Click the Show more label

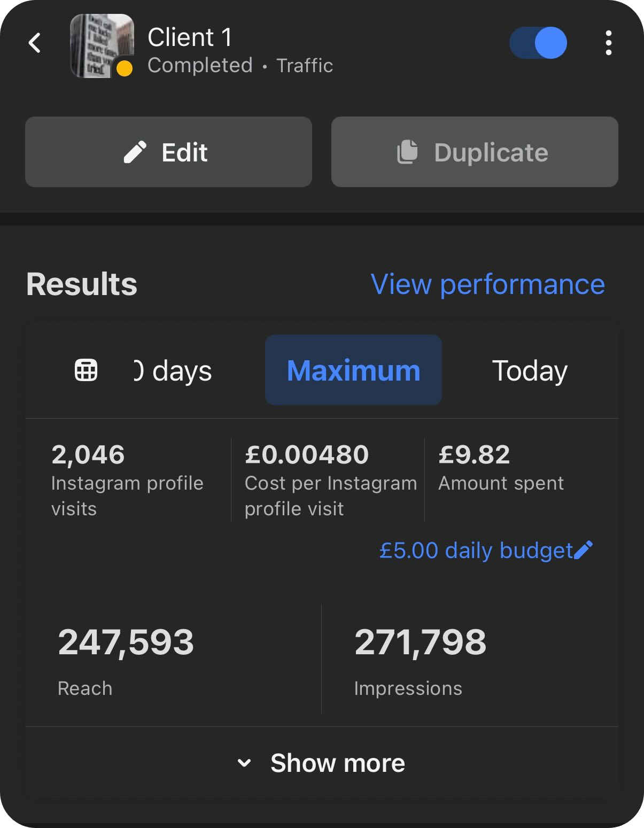pyautogui.click(x=337, y=763)
